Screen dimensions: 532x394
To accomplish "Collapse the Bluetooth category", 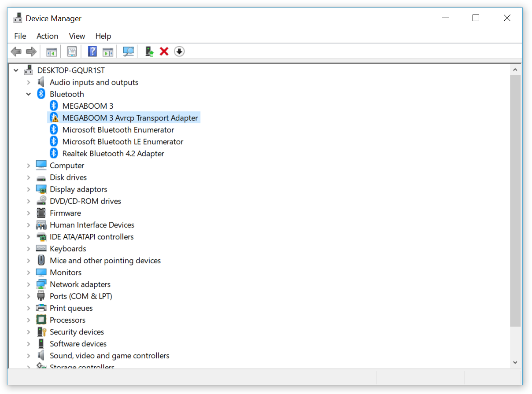I will pyautogui.click(x=29, y=94).
